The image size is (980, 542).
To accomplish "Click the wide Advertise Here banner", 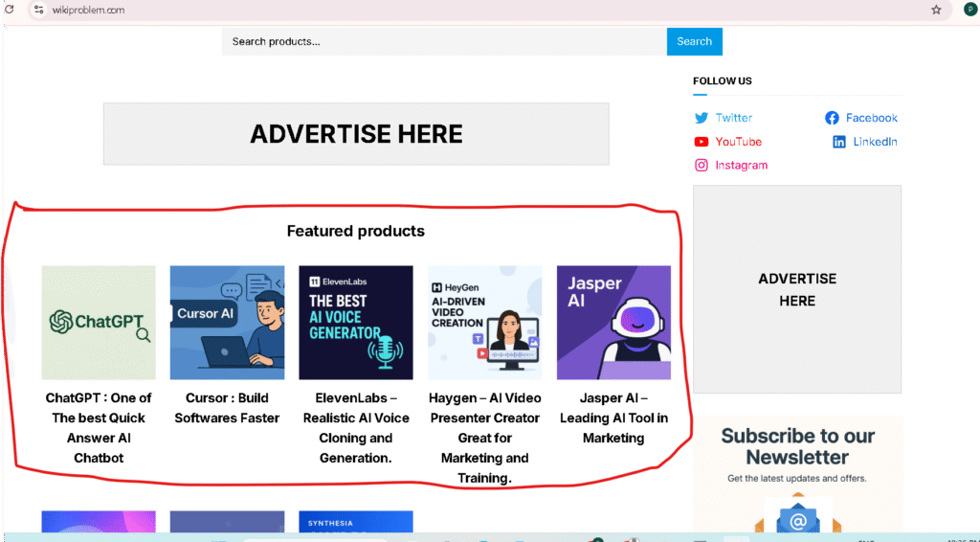I will pyautogui.click(x=356, y=134).
